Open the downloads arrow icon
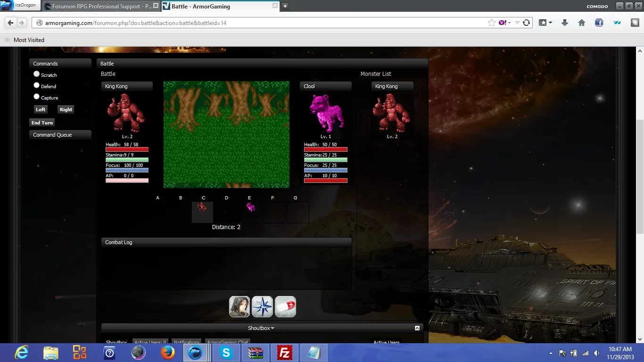The height and width of the screenshot is (362, 644). click(x=565, y=23)
